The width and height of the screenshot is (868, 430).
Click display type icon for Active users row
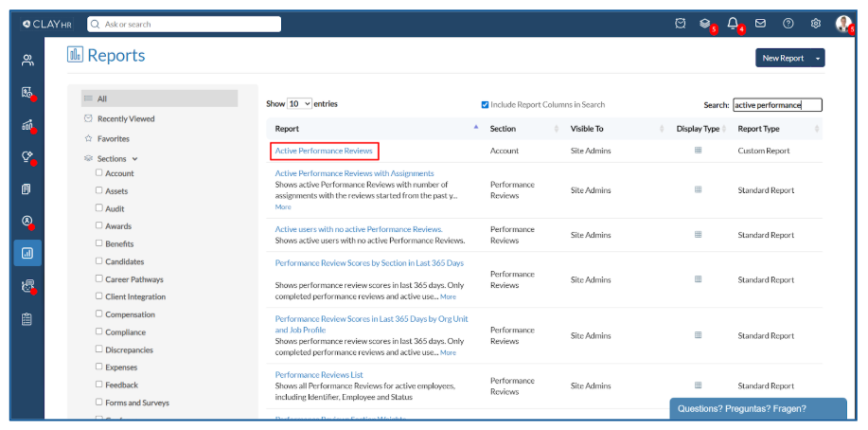point(698,234)
